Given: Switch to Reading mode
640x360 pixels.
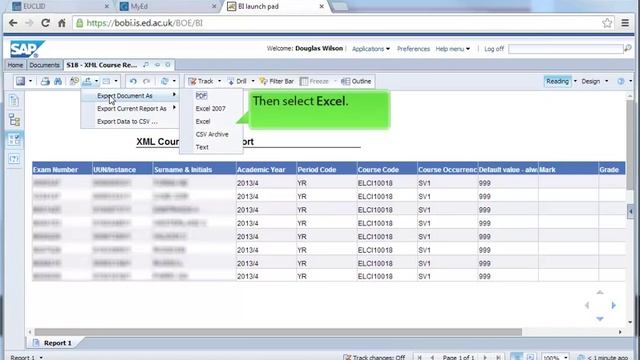Looking at the screenshot, I should [x=557, y=81].
